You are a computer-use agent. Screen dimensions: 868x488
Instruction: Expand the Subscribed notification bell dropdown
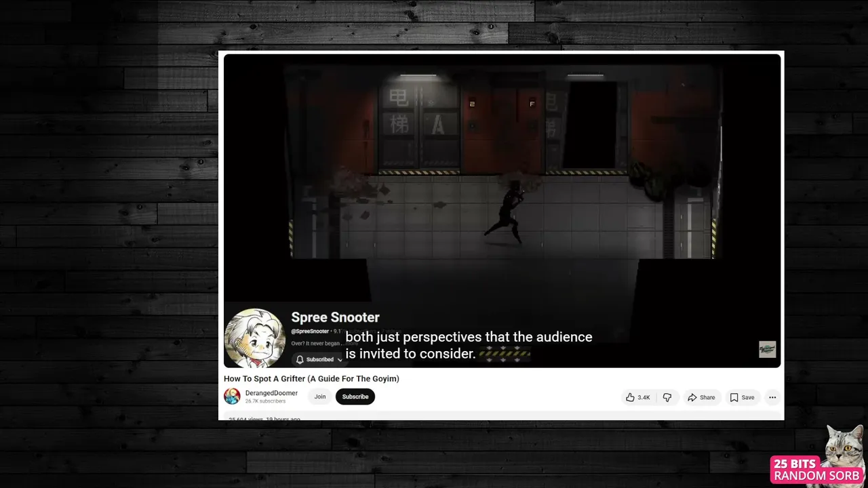[319, 359]
